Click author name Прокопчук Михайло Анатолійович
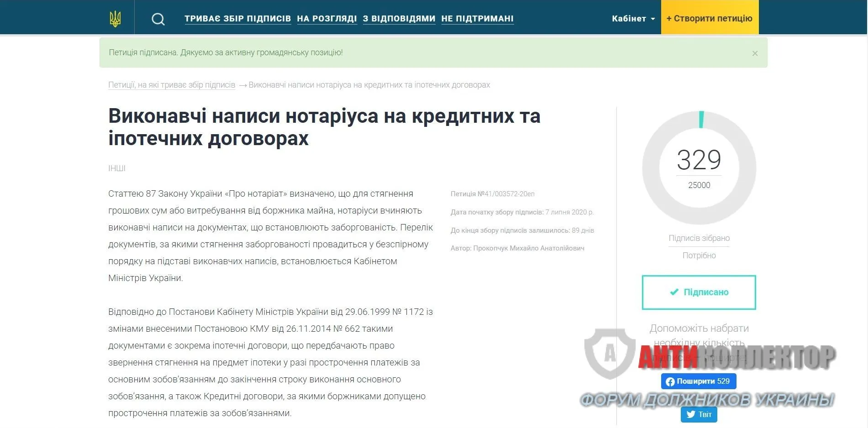The width and height of the screenshot is (868, 428). point(529,248)
